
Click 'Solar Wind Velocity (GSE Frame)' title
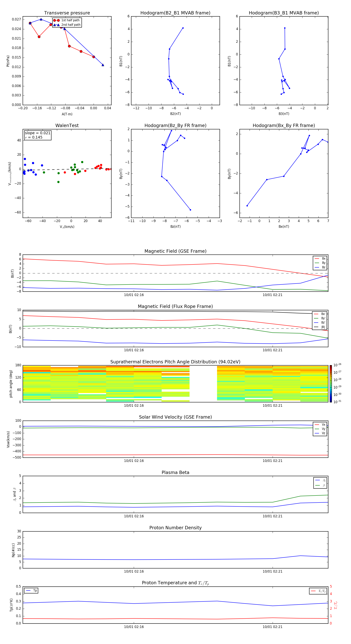(x=175, y=417)
